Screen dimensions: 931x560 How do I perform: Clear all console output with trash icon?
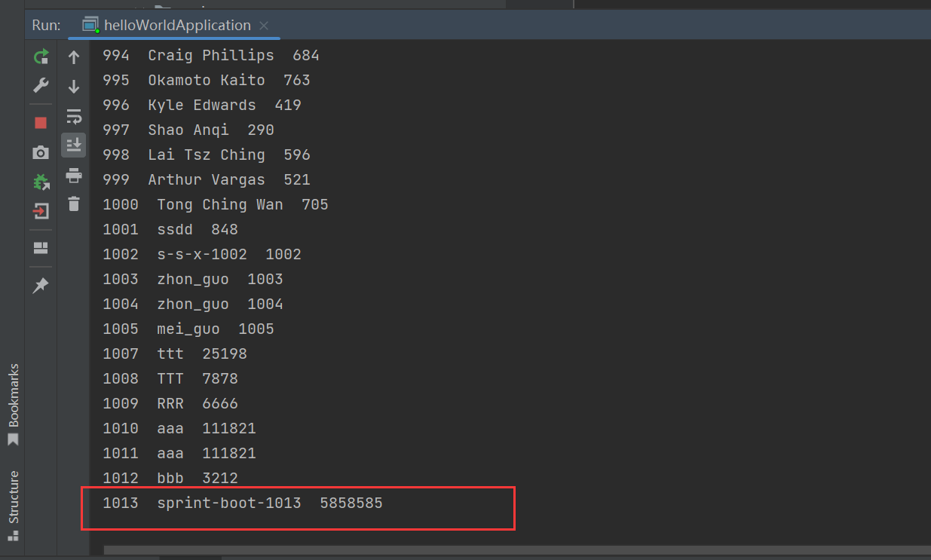(x=73, y=203)
